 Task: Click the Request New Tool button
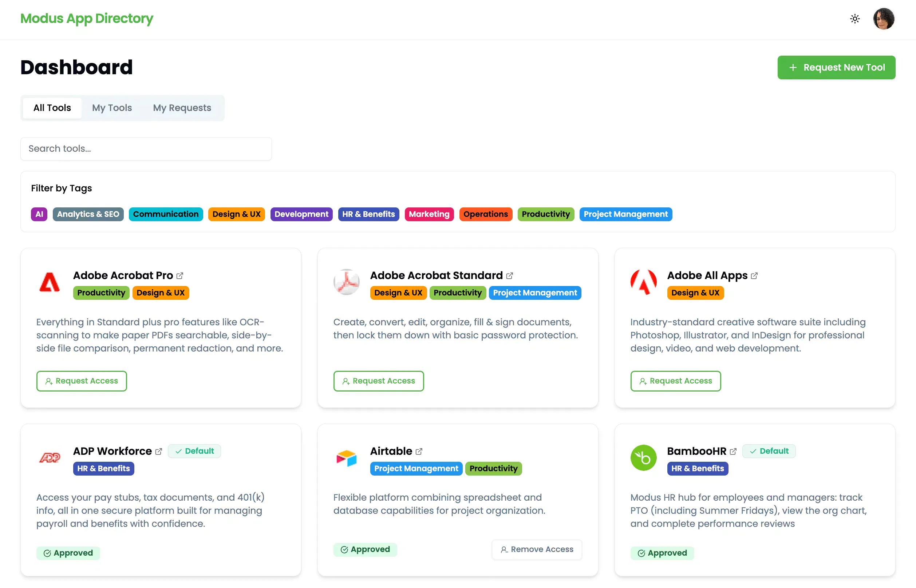836,68
